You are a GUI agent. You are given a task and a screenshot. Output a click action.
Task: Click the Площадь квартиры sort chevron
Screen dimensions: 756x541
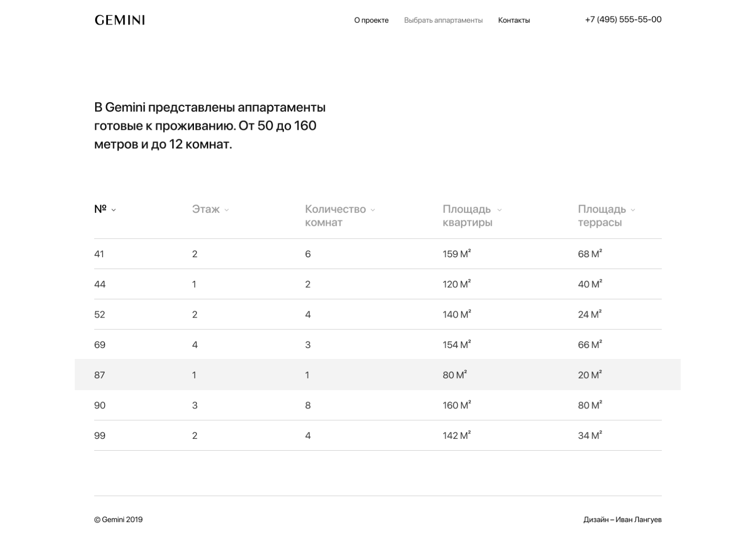pyautogui.click(x=499, y=210)
